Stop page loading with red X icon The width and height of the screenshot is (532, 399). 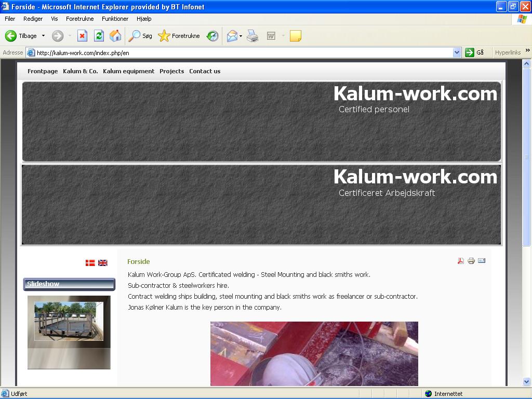click(82, 36)
